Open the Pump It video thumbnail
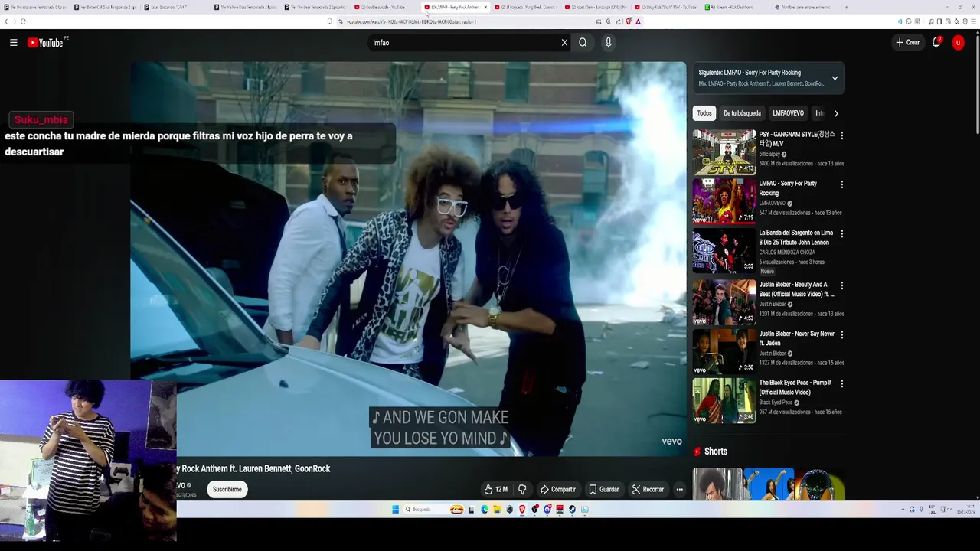 pos(724,400)
